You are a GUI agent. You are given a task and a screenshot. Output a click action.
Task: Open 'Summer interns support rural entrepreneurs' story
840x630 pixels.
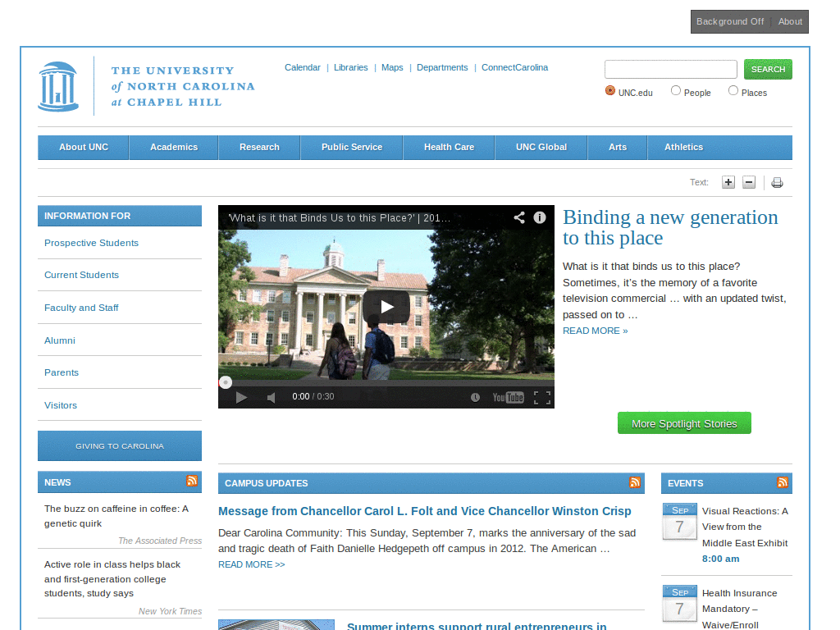coord(477,626)
